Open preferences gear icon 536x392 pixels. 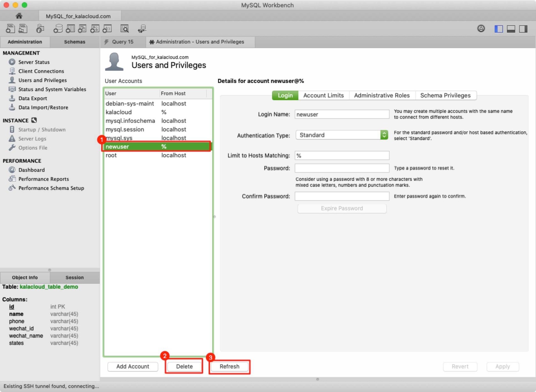[x=481, y=29]
